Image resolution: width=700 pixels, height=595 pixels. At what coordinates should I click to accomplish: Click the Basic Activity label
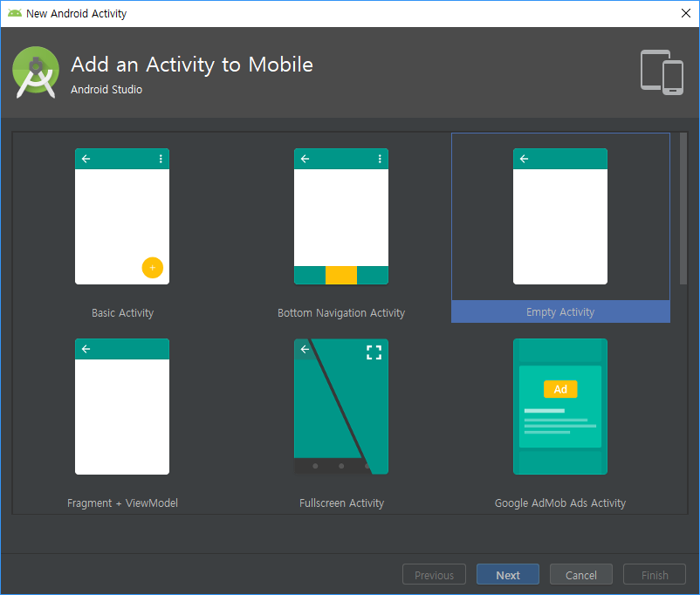click(x=122, y=313)
